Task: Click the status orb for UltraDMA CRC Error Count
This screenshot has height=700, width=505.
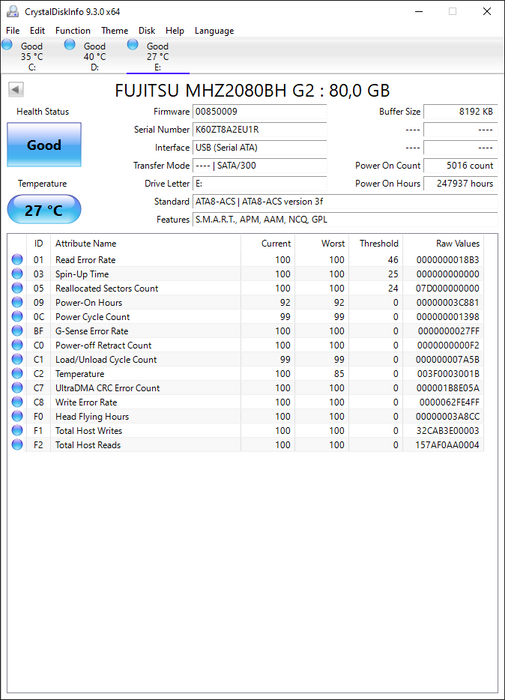Action: click(x=17, y=388)
